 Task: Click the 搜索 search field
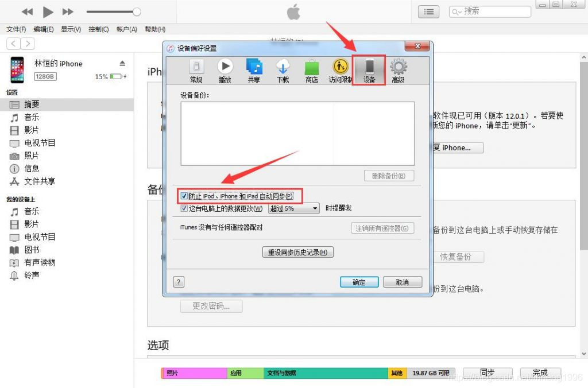[490, 11]
